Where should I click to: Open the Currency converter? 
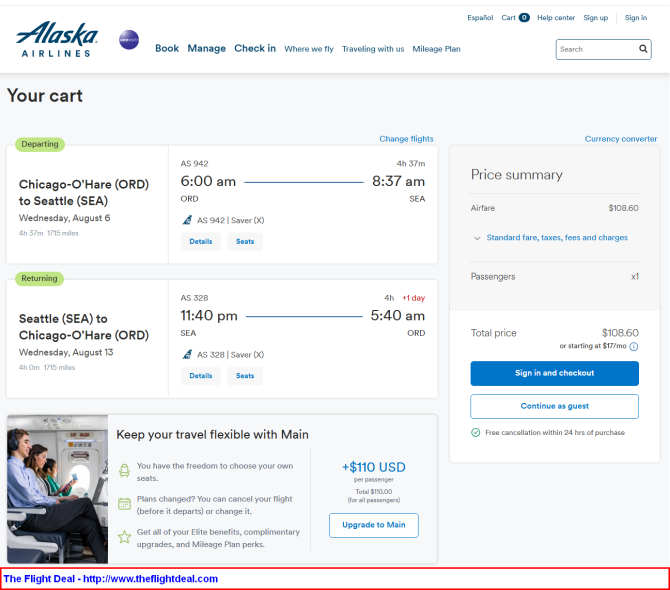[x=620, y=139]
